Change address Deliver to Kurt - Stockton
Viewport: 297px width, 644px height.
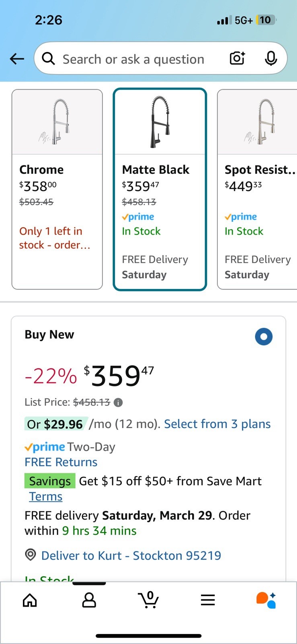pos(131,555)
